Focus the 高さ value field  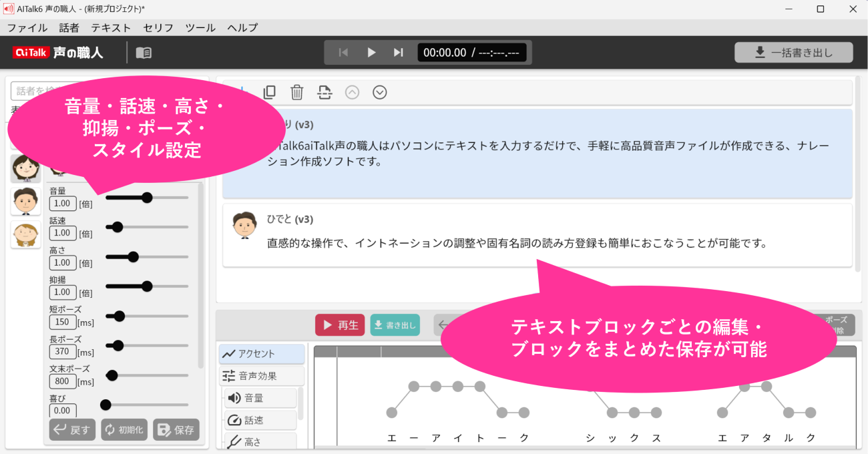pyautogui.click(x=63, y=262)
